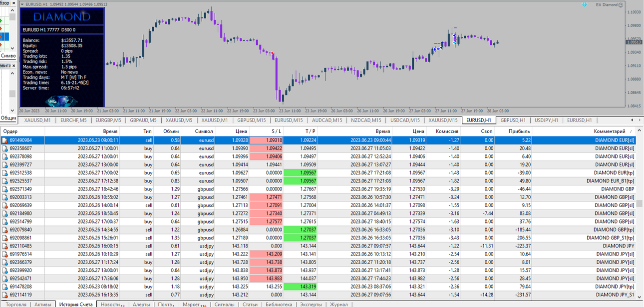This screenshot has height=307, width=644.
Task: Switch to the GBPUSD,H1 chart tab
Action: (x=513, y=120)
